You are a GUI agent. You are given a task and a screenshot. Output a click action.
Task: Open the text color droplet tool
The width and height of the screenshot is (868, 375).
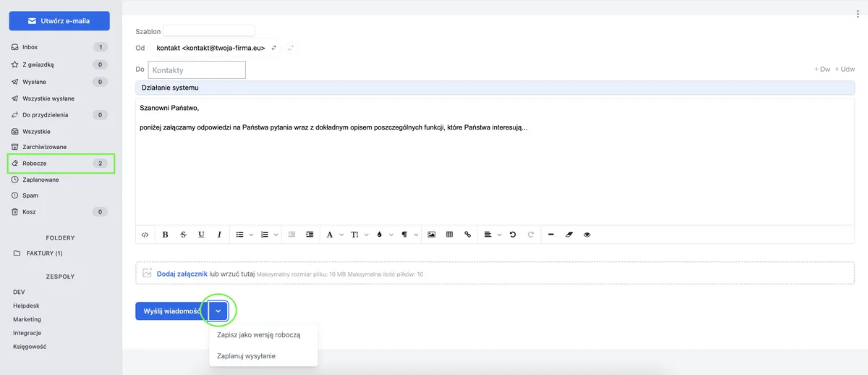pyautogui.click(x=380, y=235)
